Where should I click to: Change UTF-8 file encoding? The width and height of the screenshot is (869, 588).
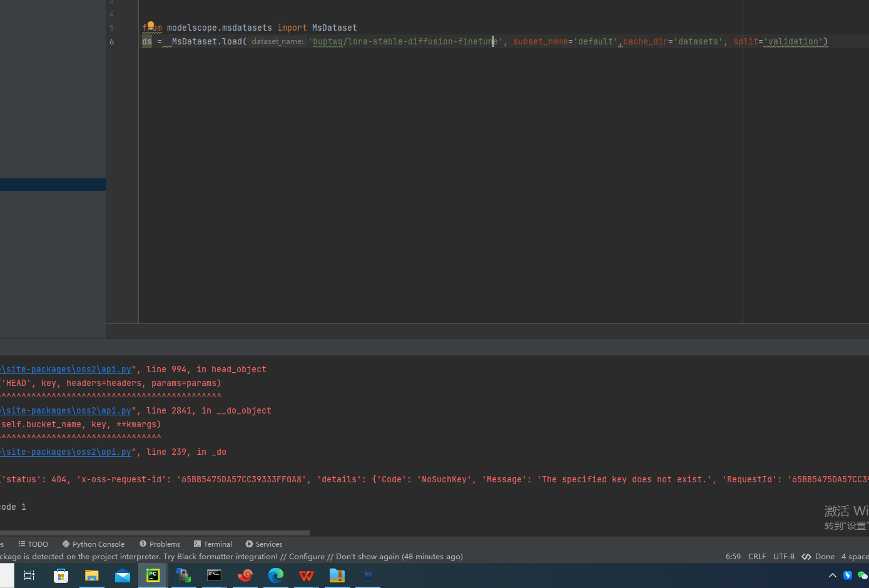[x=784, y=557]
